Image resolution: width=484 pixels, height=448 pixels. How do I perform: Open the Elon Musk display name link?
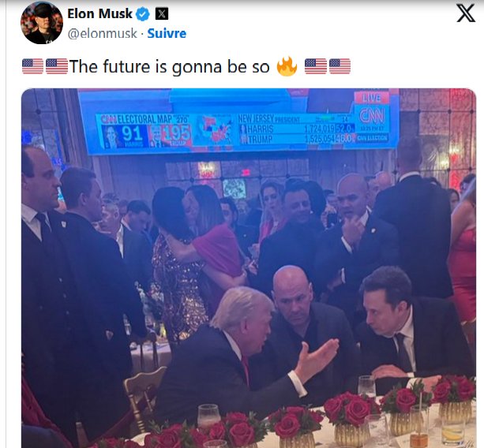(x=99, y=13)
